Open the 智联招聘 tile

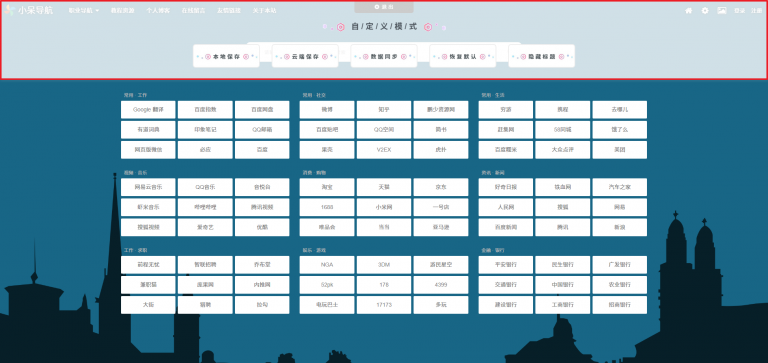(x=205, y=265)
